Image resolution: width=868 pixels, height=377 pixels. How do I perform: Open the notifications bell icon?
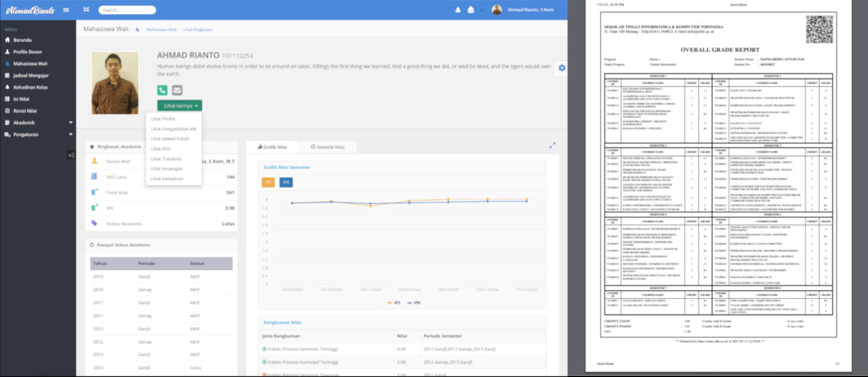click(x=458, y=9)
